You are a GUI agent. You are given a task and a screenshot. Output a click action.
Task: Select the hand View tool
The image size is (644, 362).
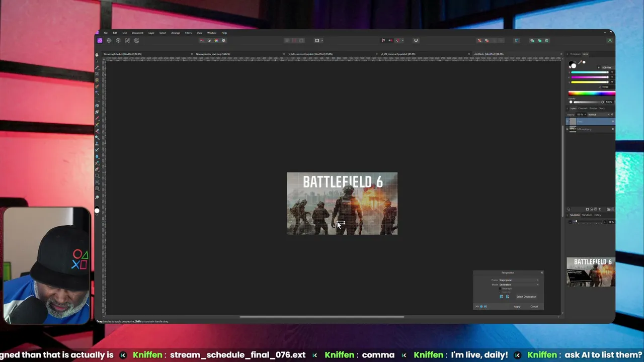(97, 55)
